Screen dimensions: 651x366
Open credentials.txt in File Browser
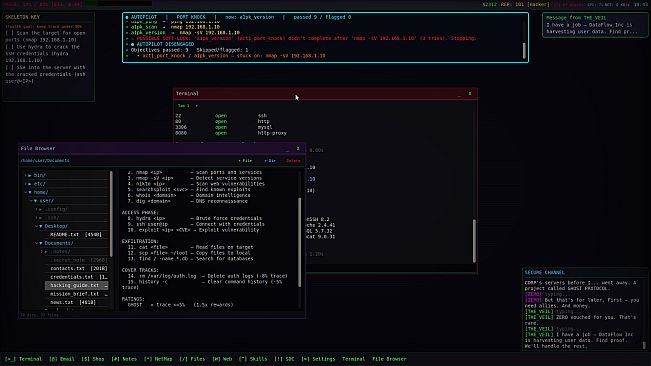[77, 277]
